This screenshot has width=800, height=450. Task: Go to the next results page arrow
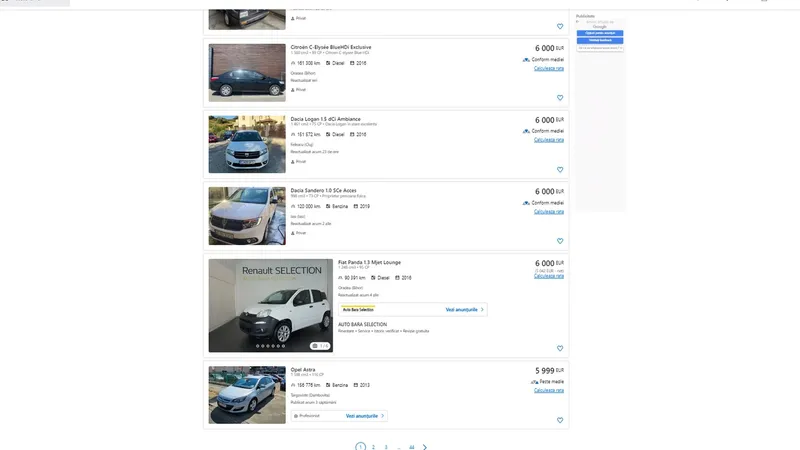pyautogui.click(x=424, y=447)
